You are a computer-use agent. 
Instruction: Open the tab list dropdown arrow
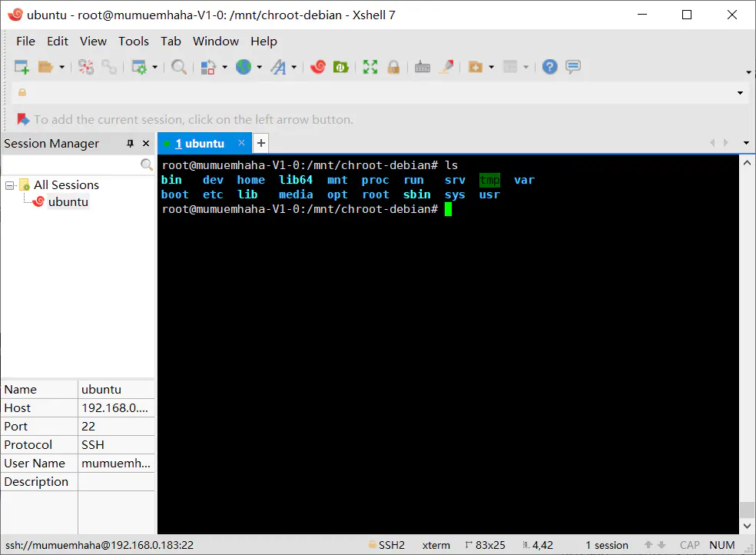click(746, 143)
